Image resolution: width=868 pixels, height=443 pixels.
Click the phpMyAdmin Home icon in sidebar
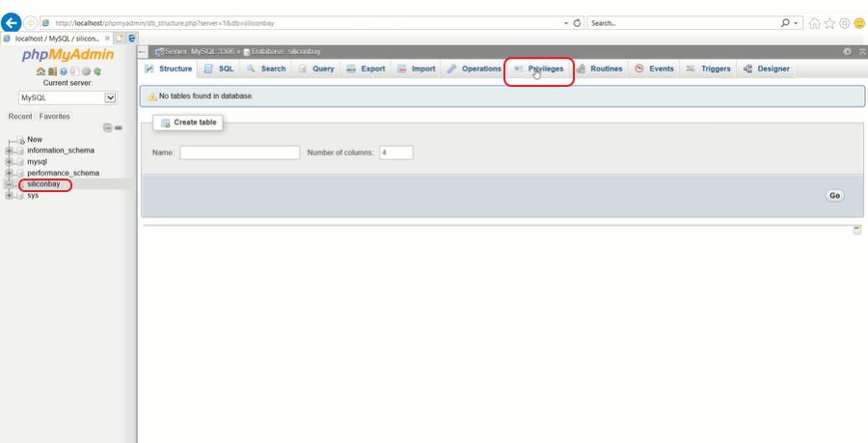tap(40, 71)
